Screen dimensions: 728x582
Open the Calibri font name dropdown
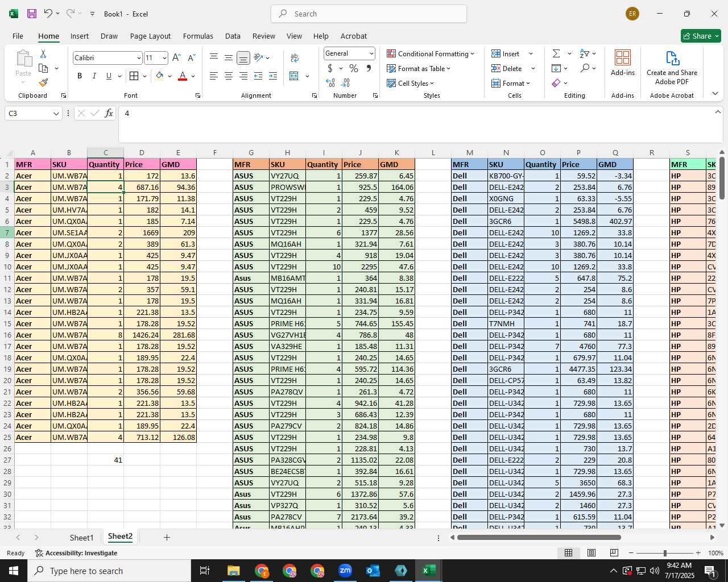pyautogui.click(x=138, y=58)
